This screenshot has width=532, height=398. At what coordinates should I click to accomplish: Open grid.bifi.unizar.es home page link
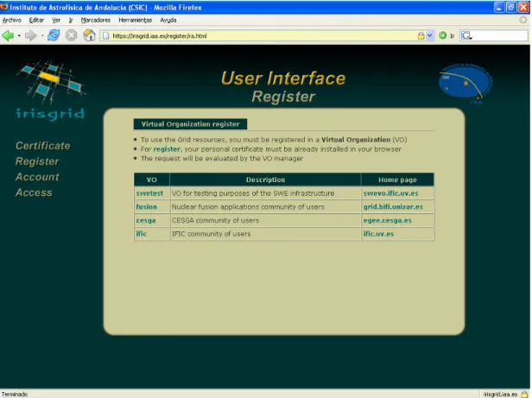393,206
